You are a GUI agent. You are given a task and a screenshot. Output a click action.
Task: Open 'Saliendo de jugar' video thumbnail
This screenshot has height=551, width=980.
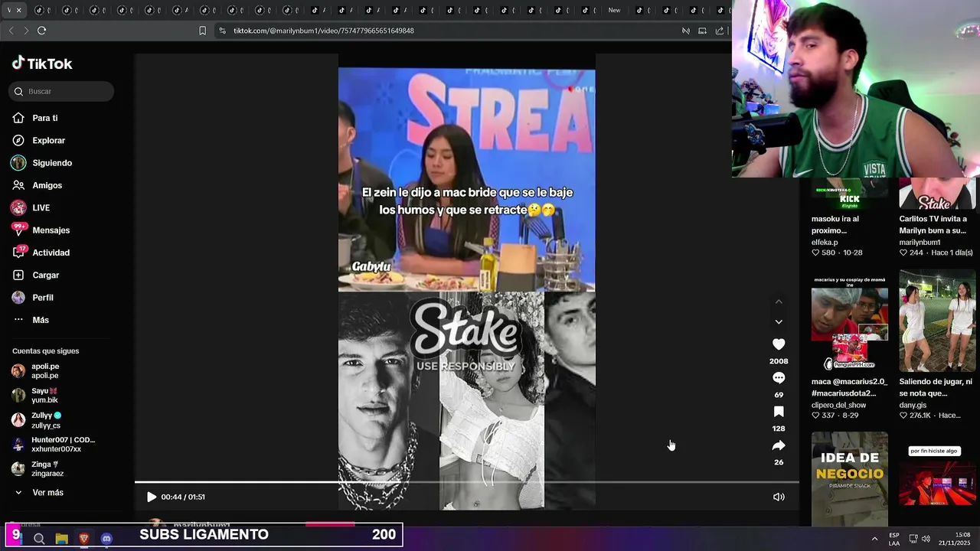click(x=937, y=320)
